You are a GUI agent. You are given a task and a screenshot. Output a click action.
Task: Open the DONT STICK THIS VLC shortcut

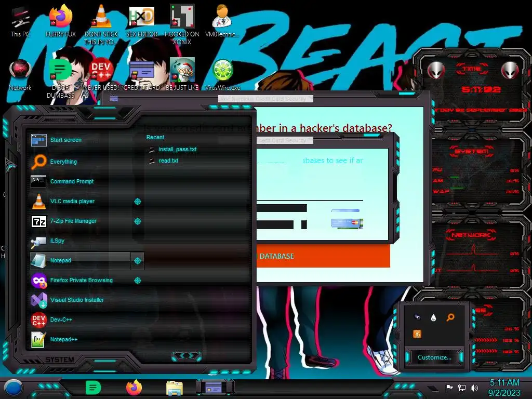101,25
